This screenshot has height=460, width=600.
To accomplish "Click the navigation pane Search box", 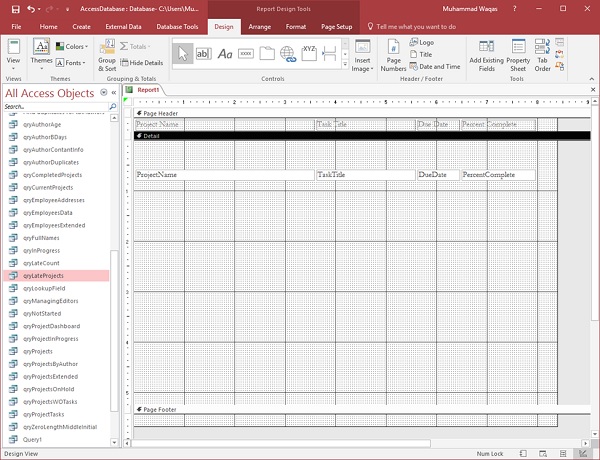I will pos(54,106).
